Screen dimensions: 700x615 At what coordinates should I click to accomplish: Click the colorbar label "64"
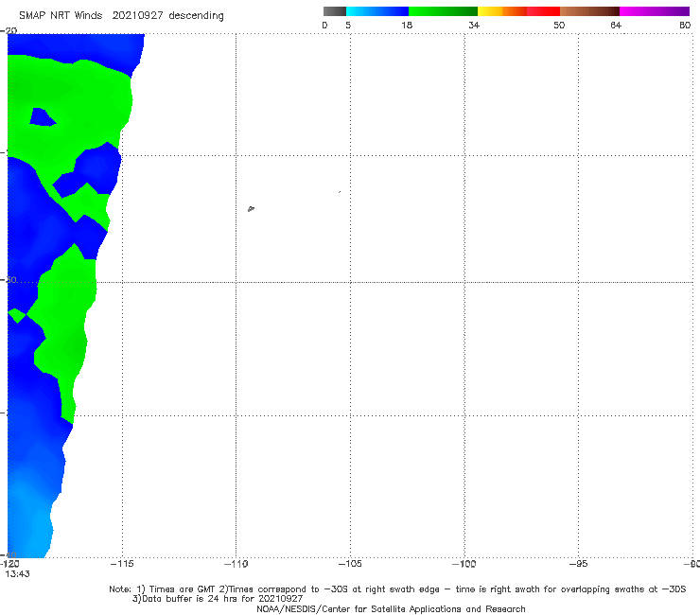pos(616,25)
